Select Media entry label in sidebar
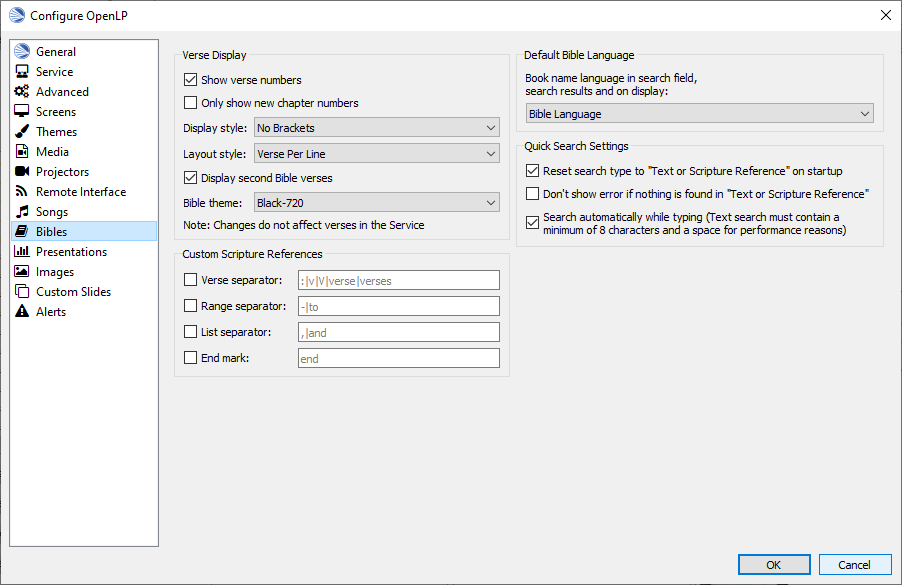The width and height of the screenshot is (902, 585). [x=52, y=152]
